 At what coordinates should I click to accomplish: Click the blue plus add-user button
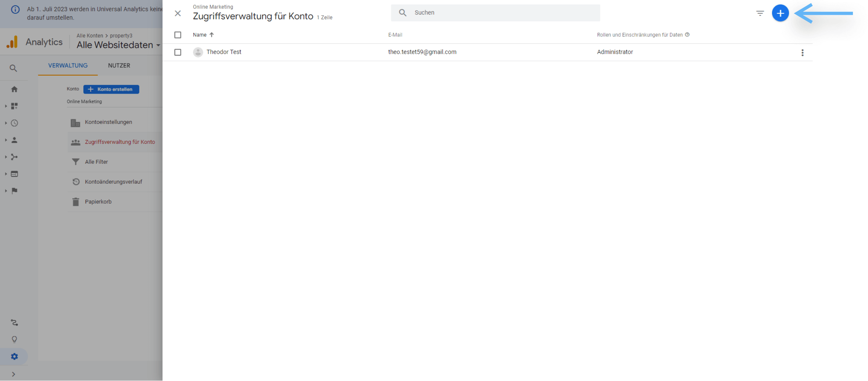780,13
